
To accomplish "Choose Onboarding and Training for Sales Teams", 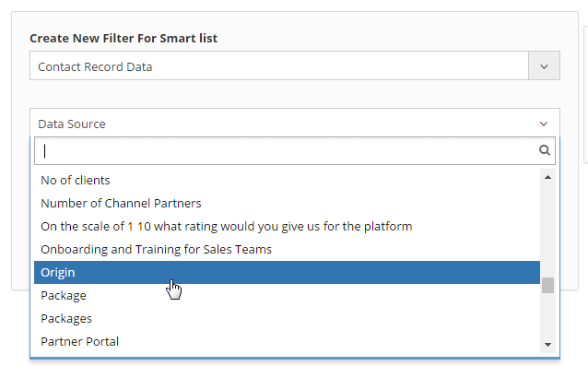I will coord(287,249).
